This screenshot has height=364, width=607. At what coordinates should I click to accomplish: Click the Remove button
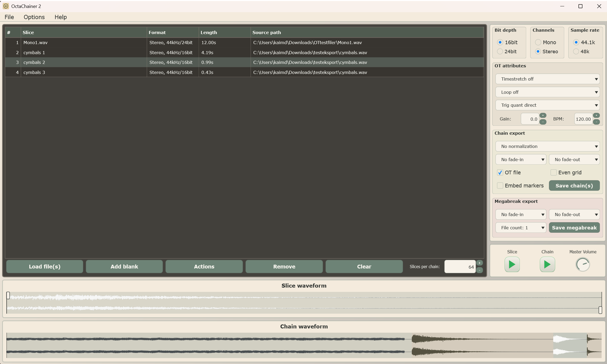(x=284, y=267)
